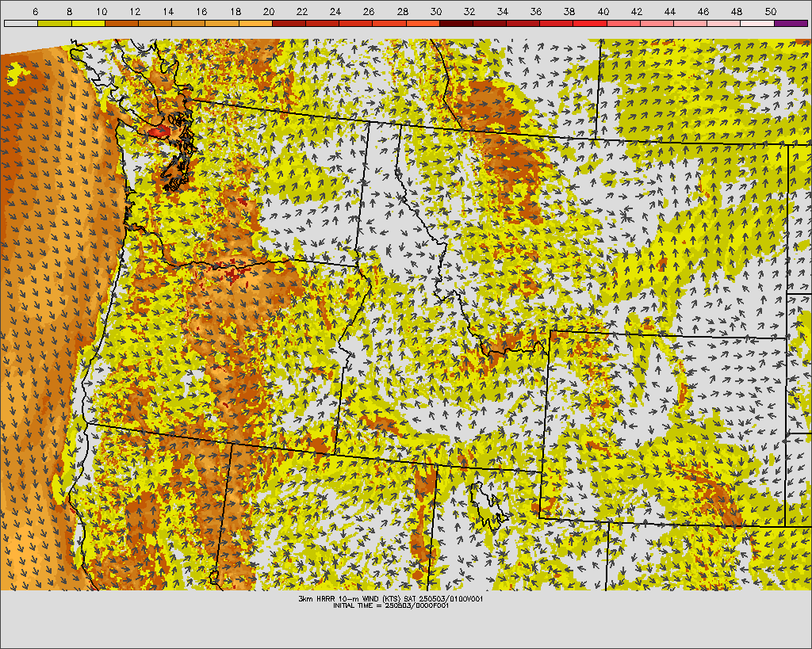Select the olive swatch between 6 and 8
The image size is (812, 649).
55,23
